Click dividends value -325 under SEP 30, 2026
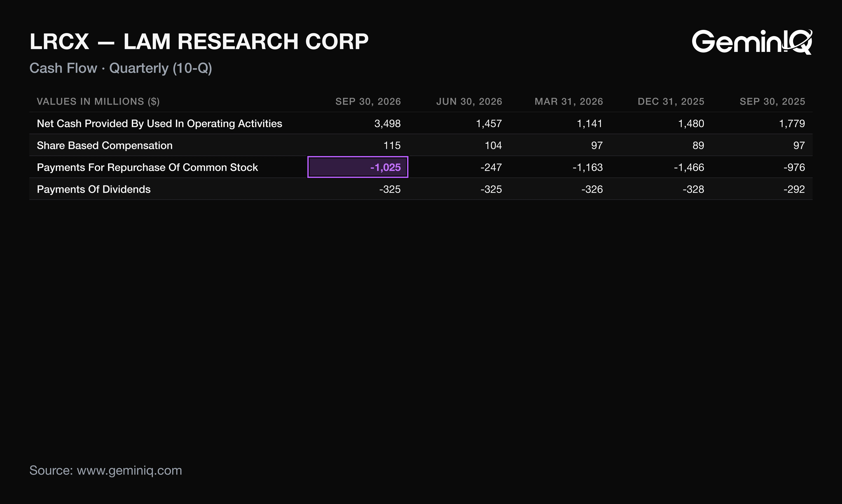 point(390,189)
